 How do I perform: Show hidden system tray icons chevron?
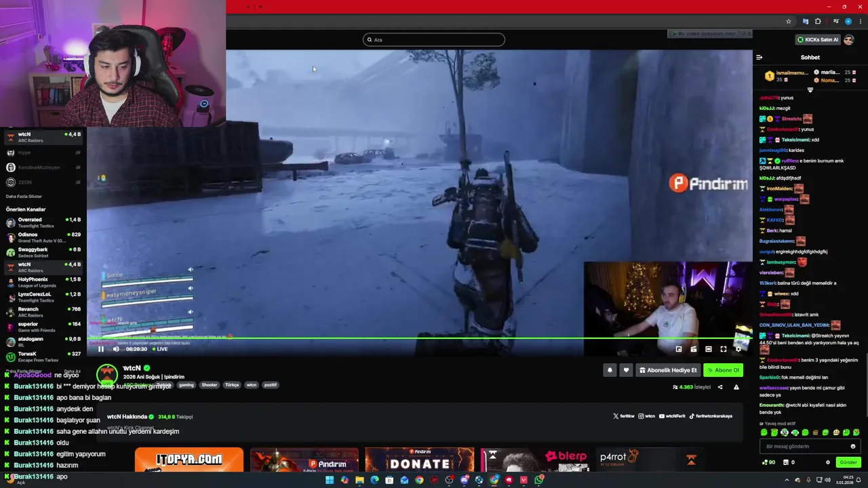pyautogui.click(x=787, y=481)
